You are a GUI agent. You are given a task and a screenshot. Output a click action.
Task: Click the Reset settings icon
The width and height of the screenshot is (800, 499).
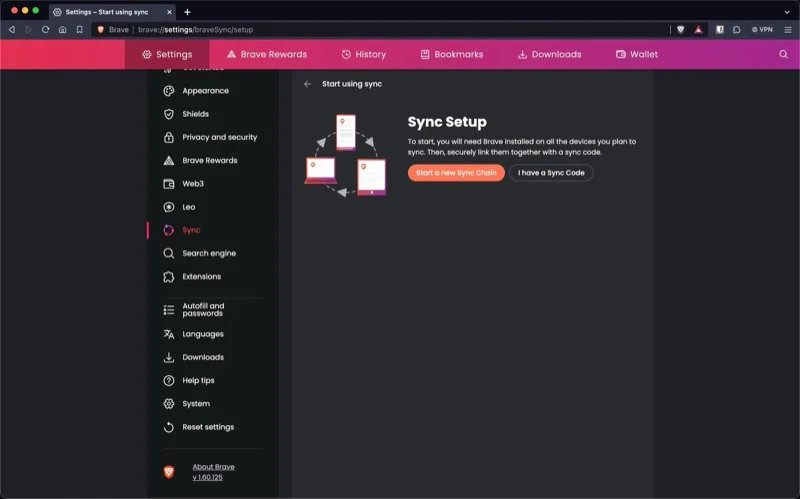pos(169,427)
